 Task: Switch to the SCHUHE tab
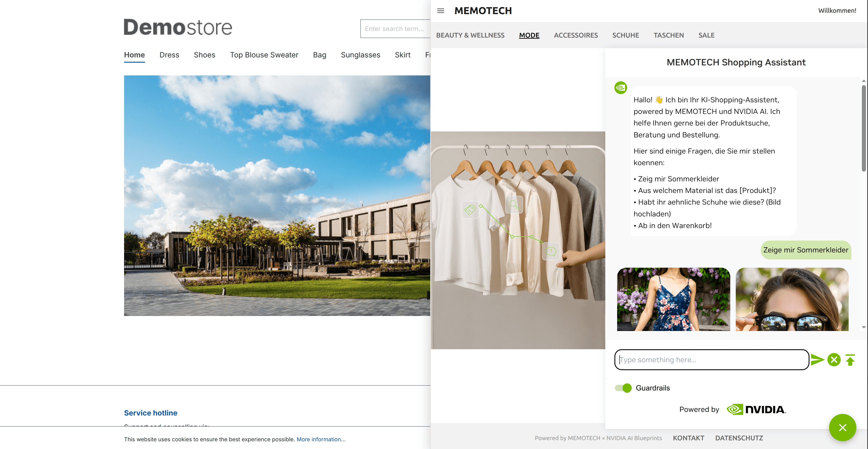coord(625,35)
